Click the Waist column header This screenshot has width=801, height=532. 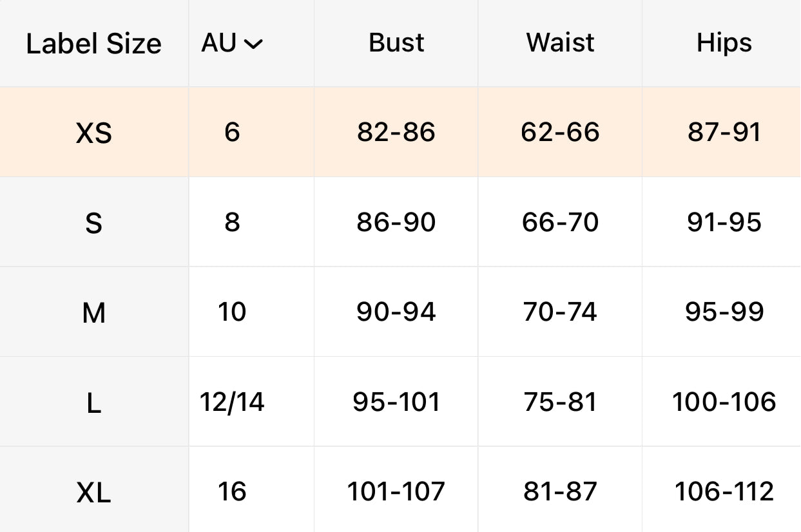click(x=560, y=43)
